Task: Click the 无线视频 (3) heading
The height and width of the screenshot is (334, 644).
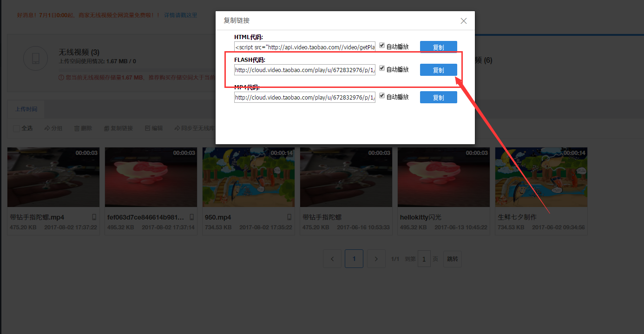Action: (x=79, y=52)
